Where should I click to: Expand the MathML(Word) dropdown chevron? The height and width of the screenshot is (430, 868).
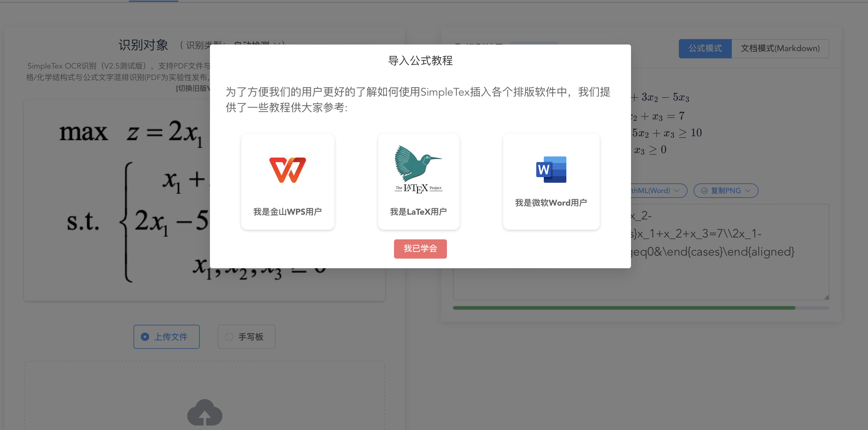pos(677,191)
